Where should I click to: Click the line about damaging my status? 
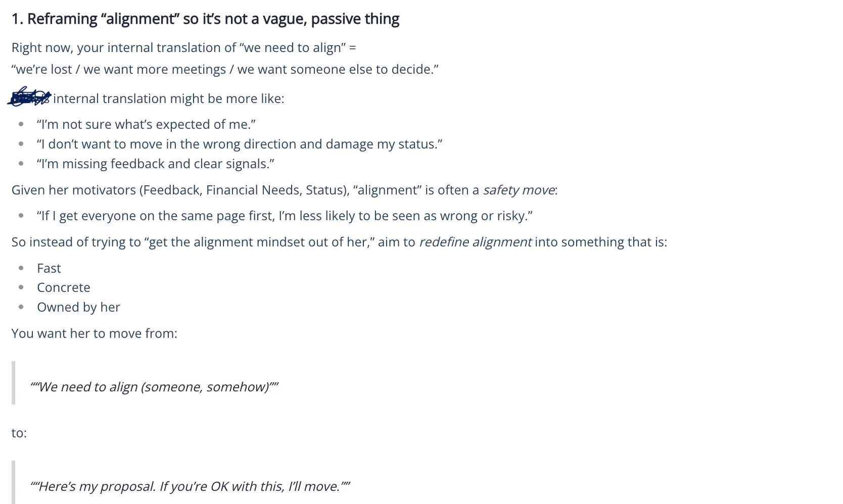pos(239,144)
